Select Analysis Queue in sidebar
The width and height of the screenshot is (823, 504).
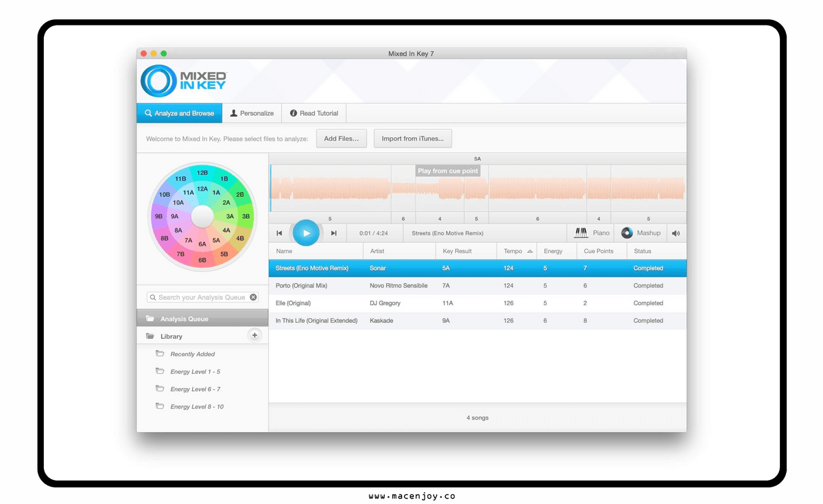(202, 319)
